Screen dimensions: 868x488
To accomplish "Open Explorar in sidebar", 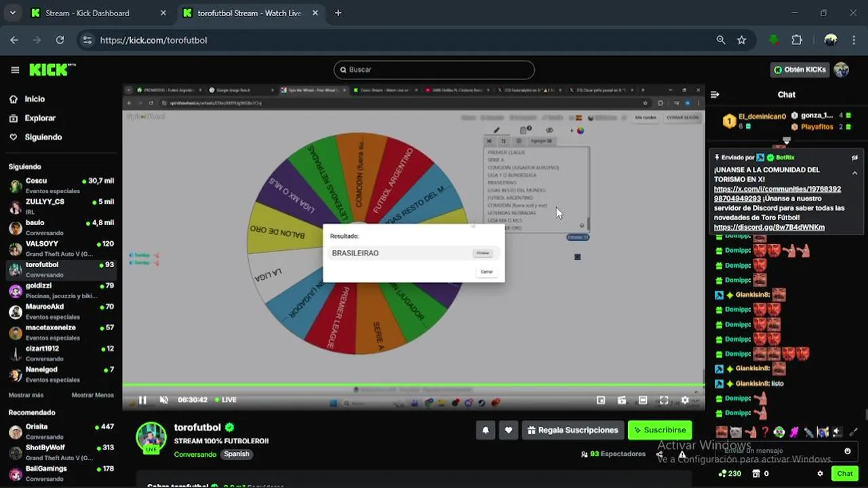I will point(40,118).
